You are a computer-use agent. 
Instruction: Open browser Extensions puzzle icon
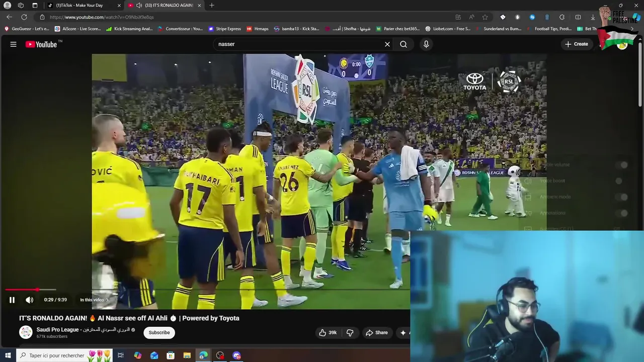pos(562,17)
